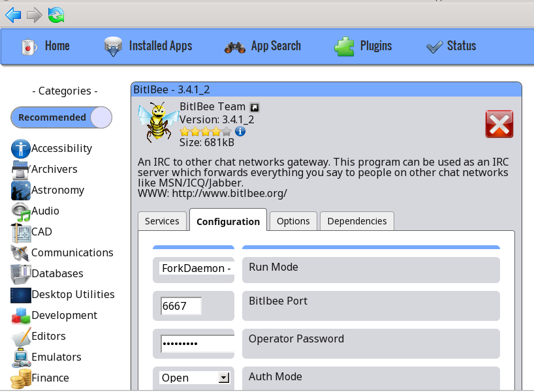Open Plugins menu label
The image size is (534, 392).
(x=376, y=46)
